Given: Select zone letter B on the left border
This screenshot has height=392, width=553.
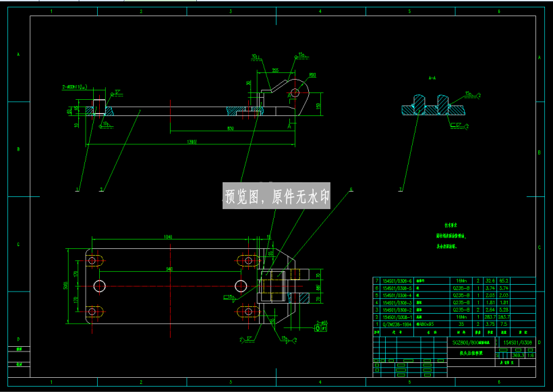Looking at the screenshot, I should pyautogui.click(x=18, y=149).
